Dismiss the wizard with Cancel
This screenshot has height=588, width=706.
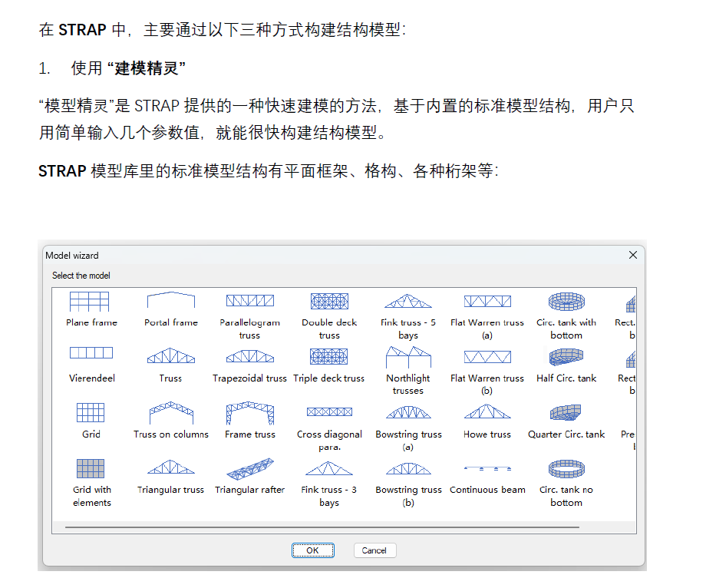[x=374, y=550]
